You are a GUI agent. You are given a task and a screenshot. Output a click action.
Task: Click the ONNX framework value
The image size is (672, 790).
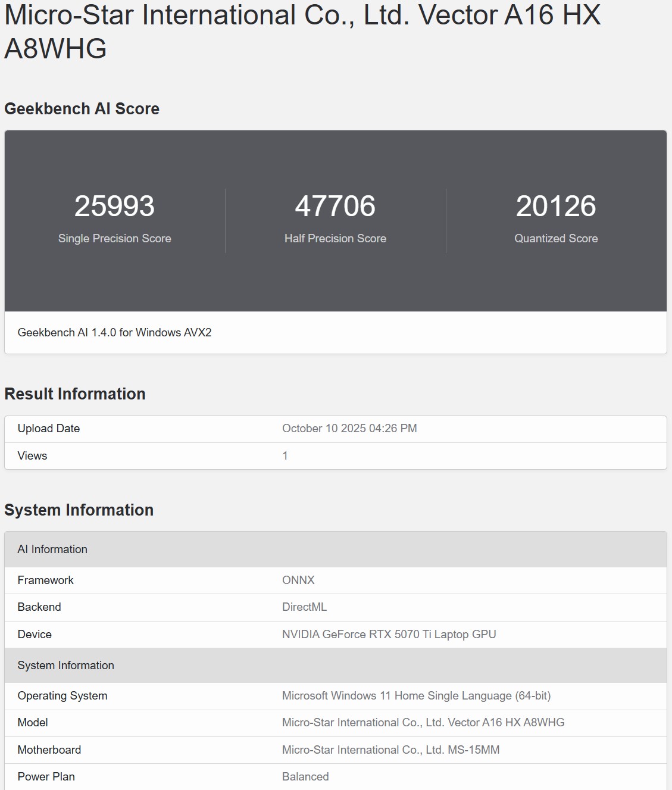298,580
